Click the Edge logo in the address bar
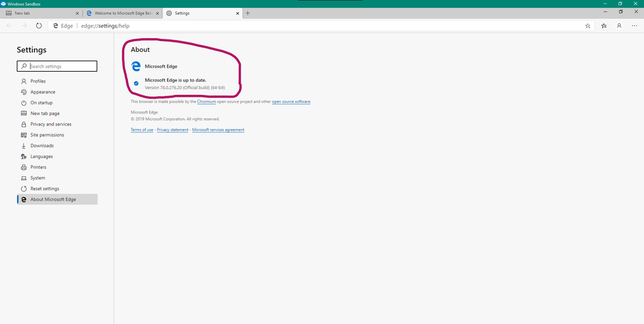Image resolution: width=644 pixels, height=324 pixels. click(55, 25)
